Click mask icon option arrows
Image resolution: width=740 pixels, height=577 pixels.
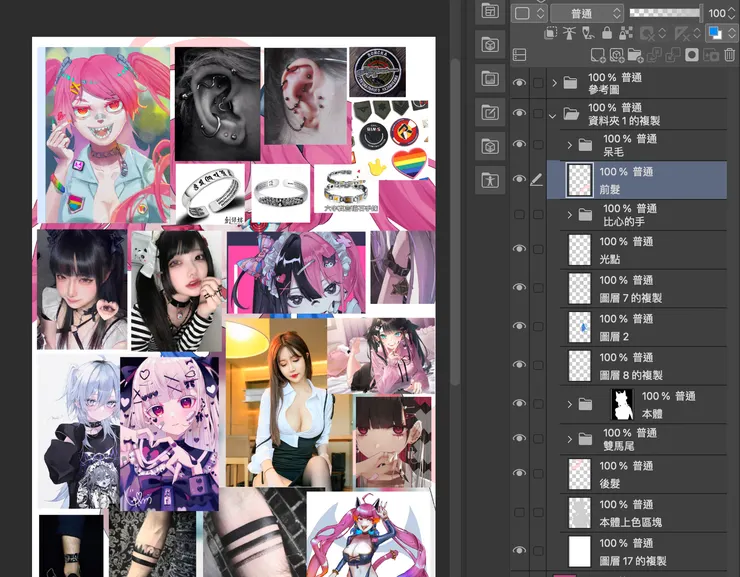(x=662, y=33)
